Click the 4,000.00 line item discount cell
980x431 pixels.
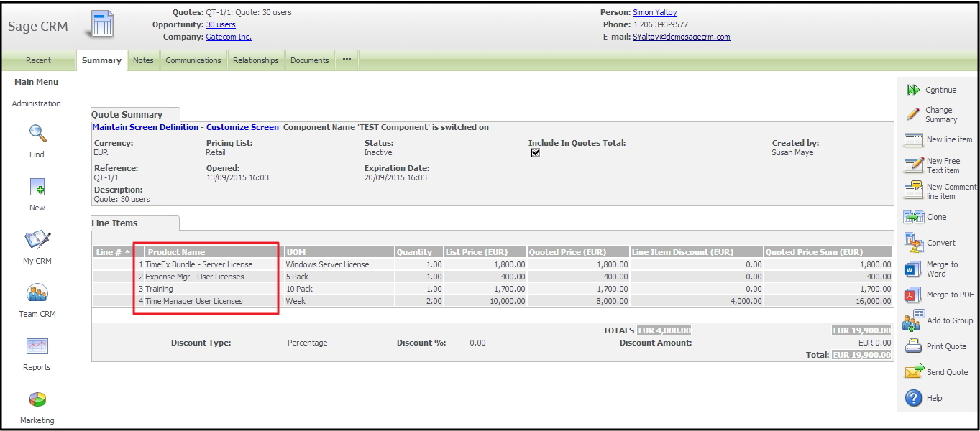point(696,301)
